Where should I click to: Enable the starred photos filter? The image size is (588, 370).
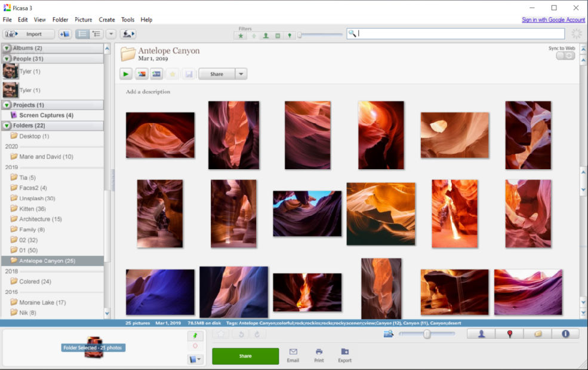coord(240,36)
